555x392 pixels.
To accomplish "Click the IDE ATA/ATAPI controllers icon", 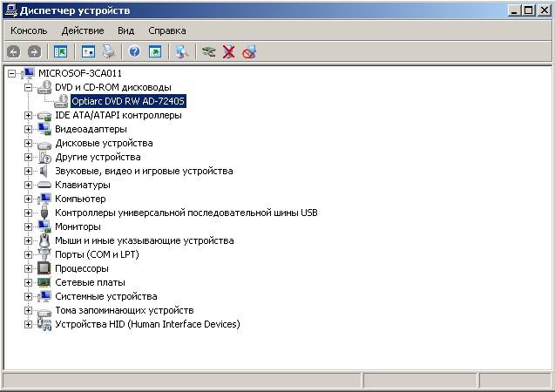I will point(44,115).
